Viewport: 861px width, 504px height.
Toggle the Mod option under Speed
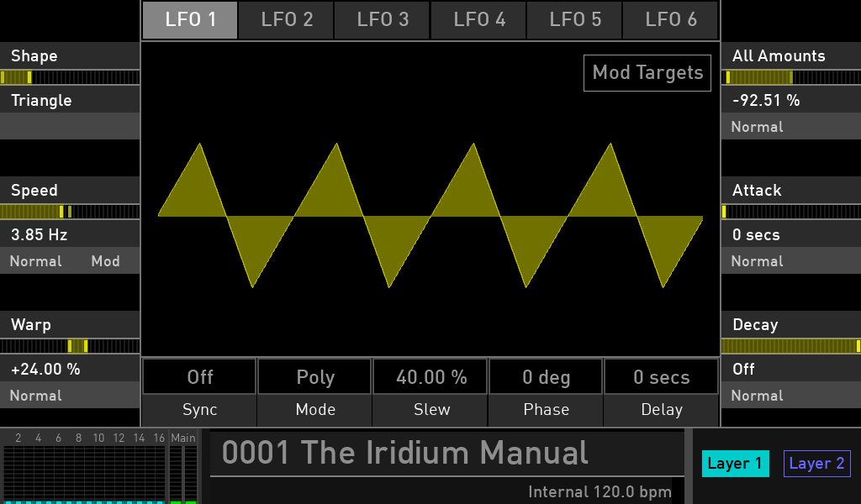(x=105, y=261)
